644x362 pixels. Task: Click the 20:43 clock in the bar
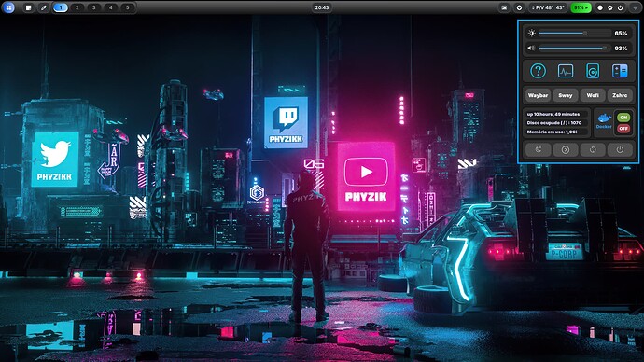(x=322, y=7)
